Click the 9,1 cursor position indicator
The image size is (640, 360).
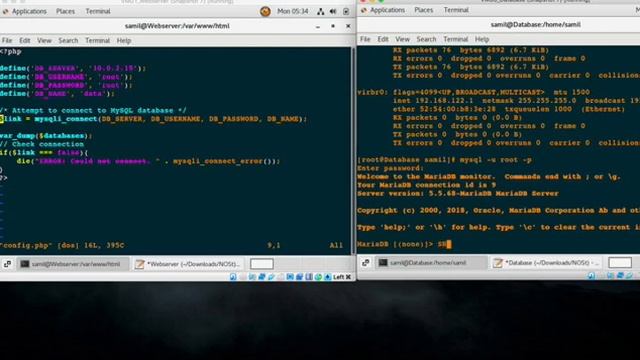point(273,245)
